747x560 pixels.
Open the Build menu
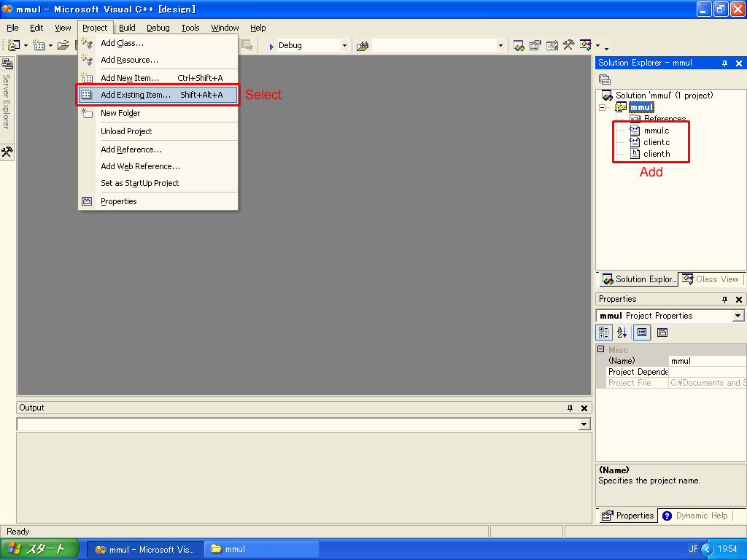point(127,28)
